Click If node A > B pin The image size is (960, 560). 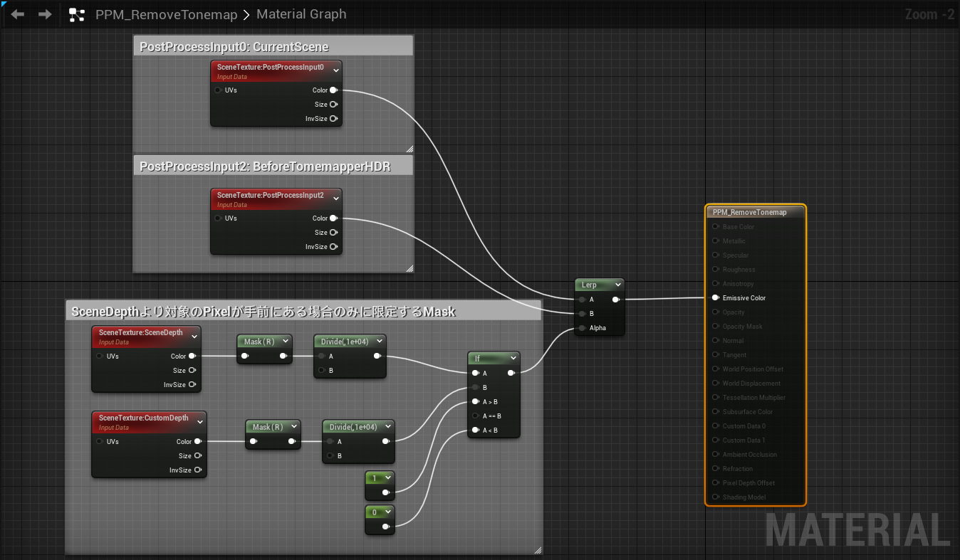pos(476,401)
